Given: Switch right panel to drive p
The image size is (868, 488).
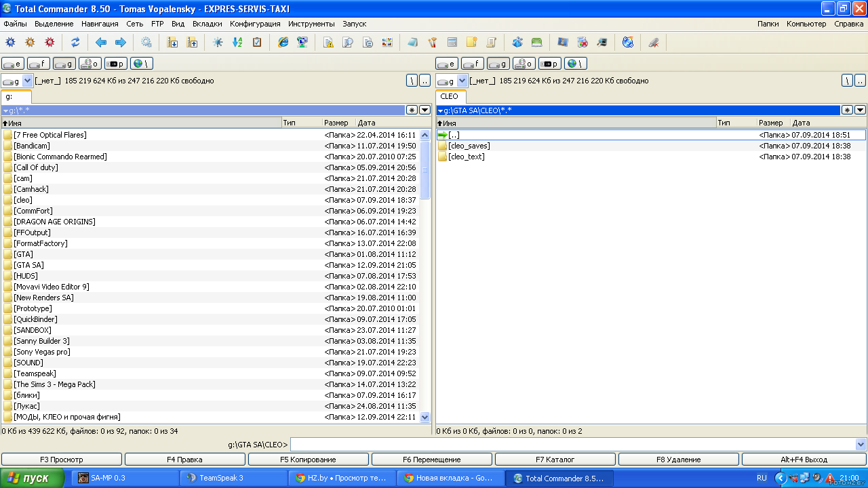Looking at the screenshot, I should click(x=550, y=64).
